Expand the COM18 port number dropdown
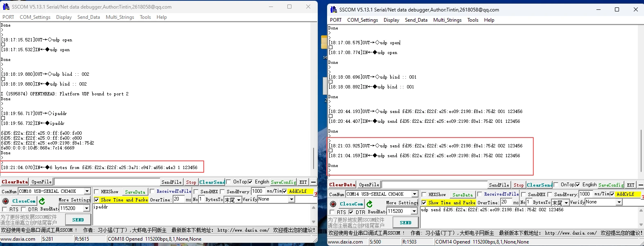The image size is (644, 246). [x=87, y=191]
